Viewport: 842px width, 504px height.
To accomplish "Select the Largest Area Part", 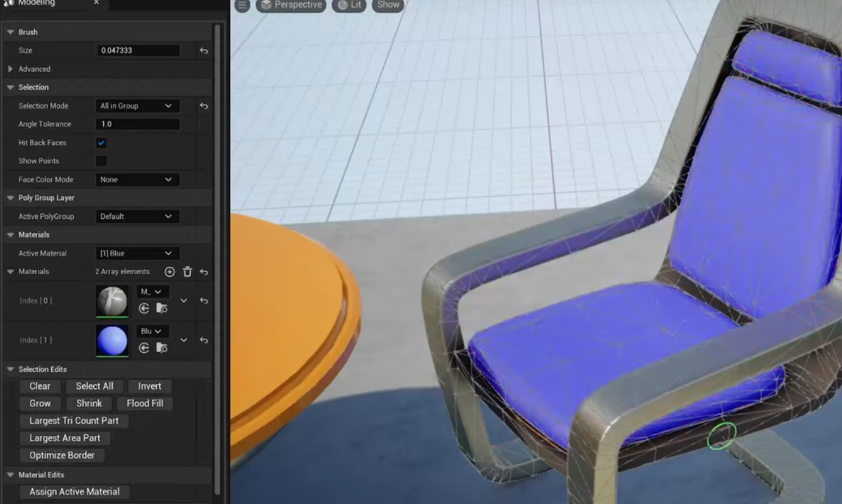I will (x=65, y=438).
